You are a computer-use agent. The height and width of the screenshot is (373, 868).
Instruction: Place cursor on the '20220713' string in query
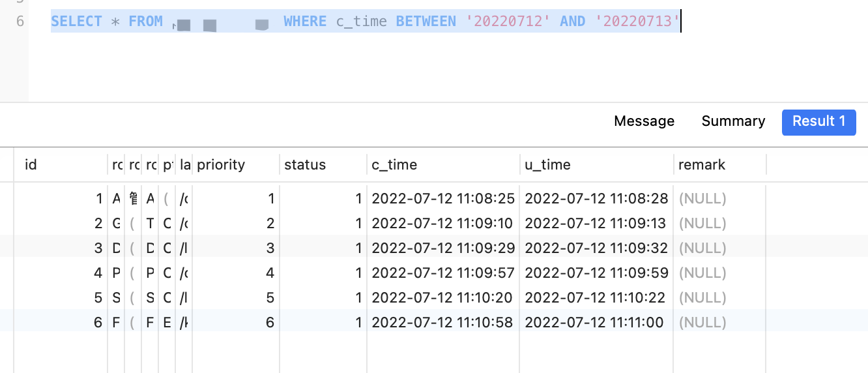pyautogui.click(x=637, y=22)
